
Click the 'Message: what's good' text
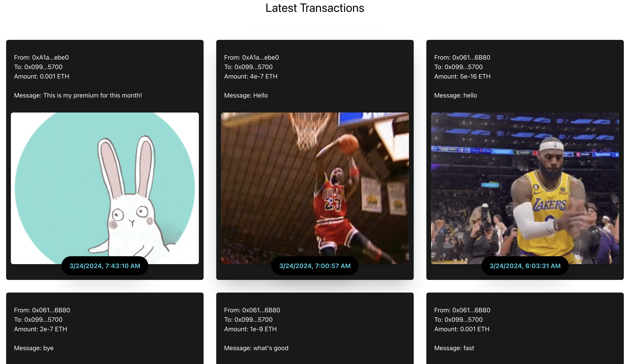(x=256, y=348)
